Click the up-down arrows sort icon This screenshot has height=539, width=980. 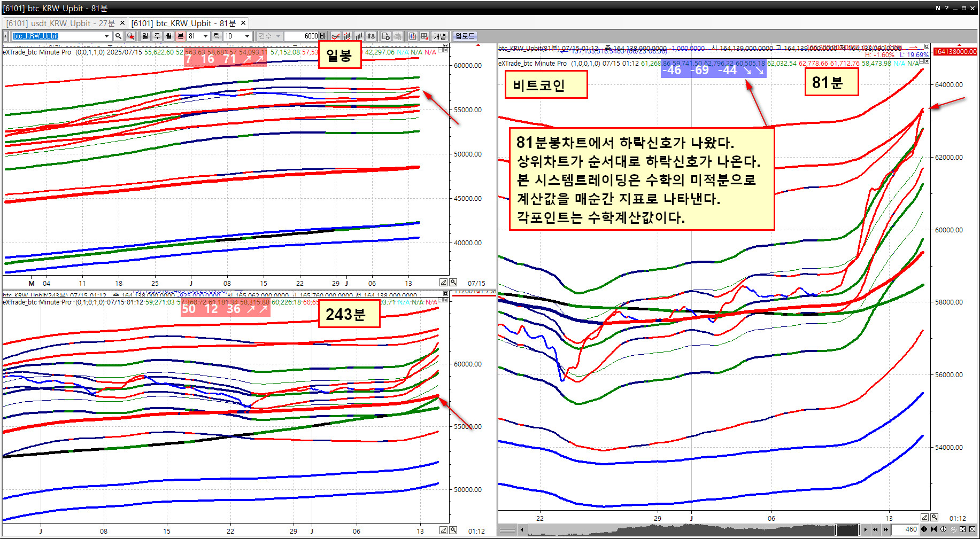coord(371,36)
